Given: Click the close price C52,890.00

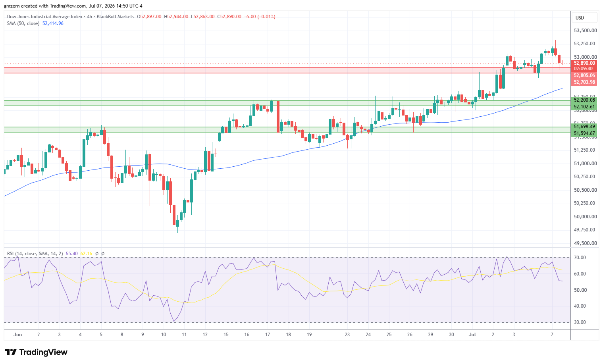Looking at the screenshot, I should pyautogui.click(x=229, y=17).
